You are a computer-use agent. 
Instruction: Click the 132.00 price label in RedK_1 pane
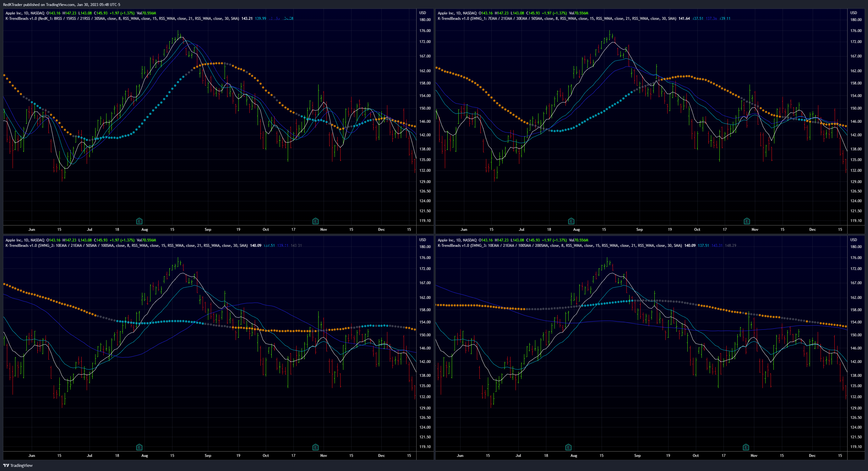[x=425, y=170]
